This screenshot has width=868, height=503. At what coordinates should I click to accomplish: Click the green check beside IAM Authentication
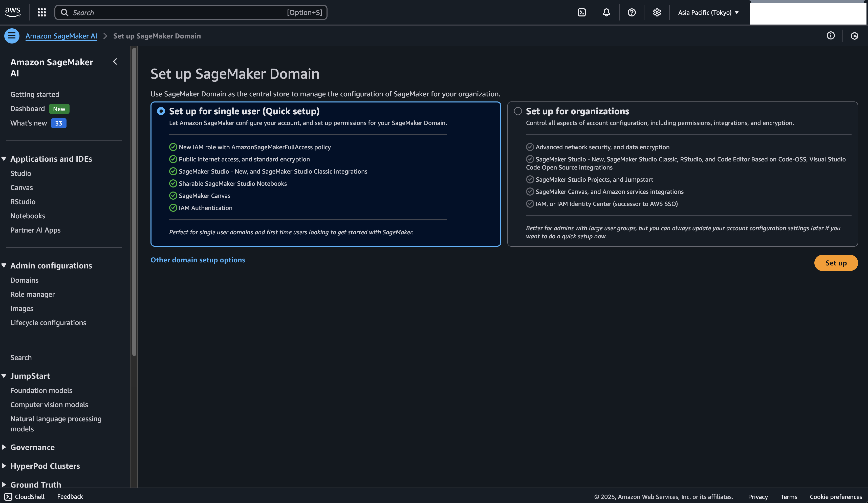[173, 208]
